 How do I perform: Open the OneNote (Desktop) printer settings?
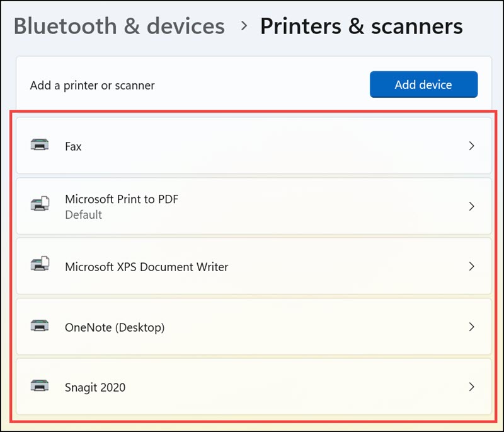point(252,327)
